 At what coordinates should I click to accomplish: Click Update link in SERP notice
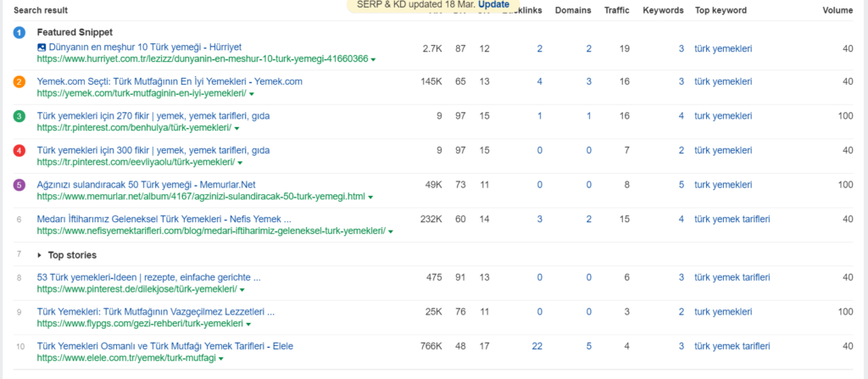[494, 4]
